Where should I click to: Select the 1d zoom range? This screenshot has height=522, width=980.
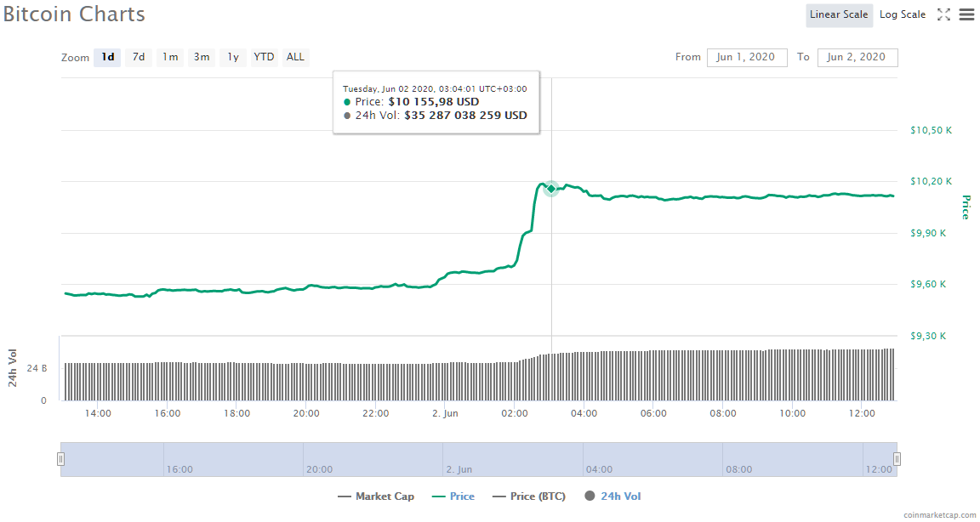point(106,57)
